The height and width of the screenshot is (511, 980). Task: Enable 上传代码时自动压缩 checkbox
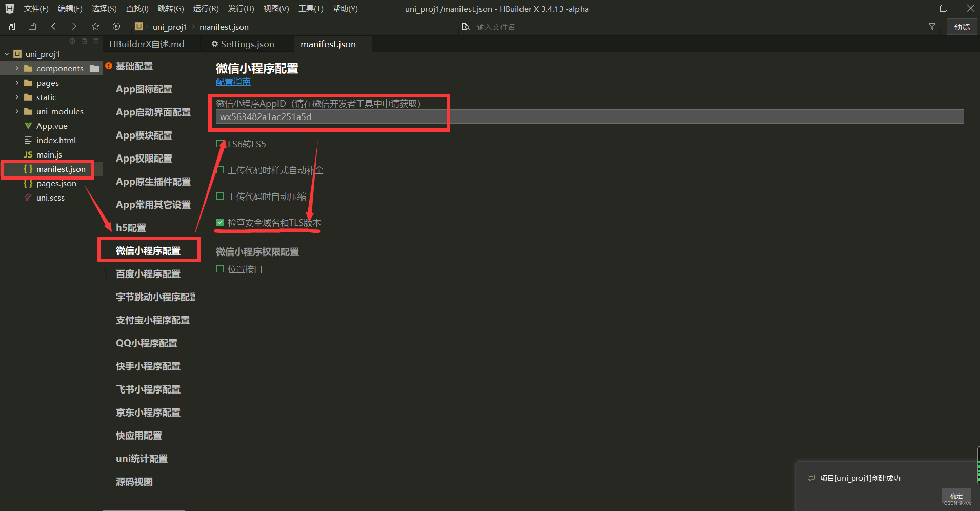[220, 196]
